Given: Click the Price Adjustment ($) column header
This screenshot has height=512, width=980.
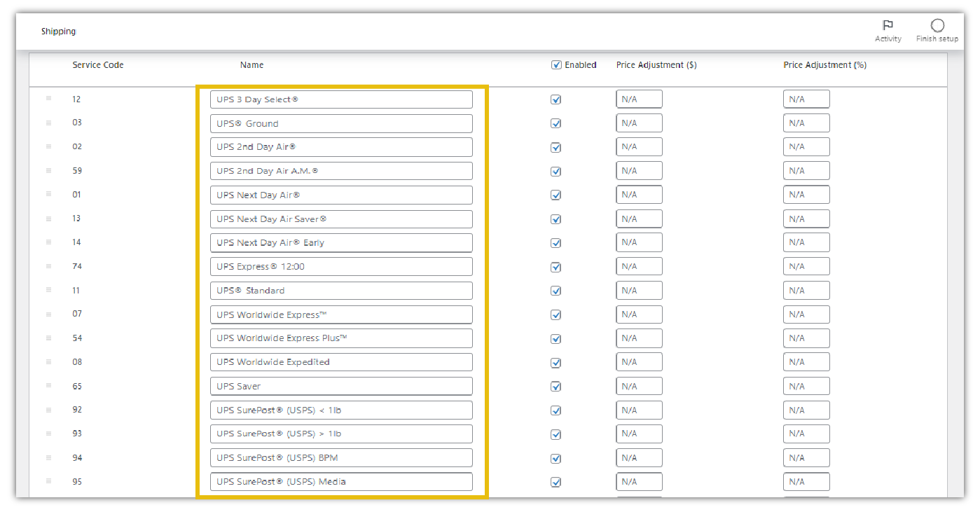Looking at the screenshot, I should (656, 65).
